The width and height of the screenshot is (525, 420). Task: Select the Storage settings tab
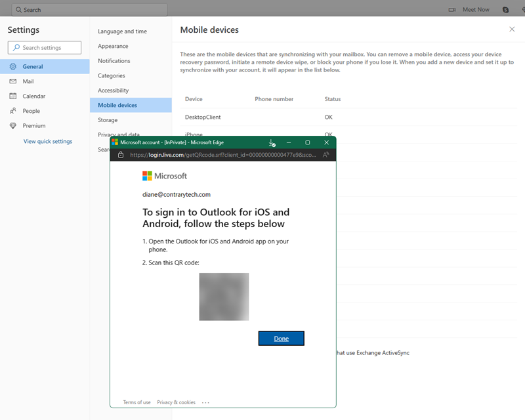click(108, 120)
